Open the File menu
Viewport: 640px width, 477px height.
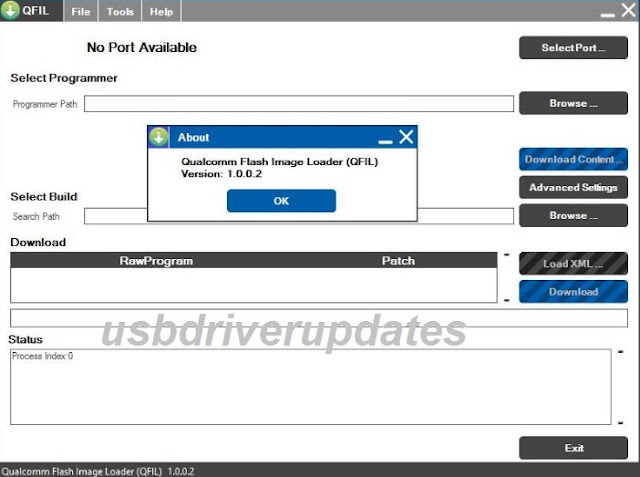coord(80,11)
